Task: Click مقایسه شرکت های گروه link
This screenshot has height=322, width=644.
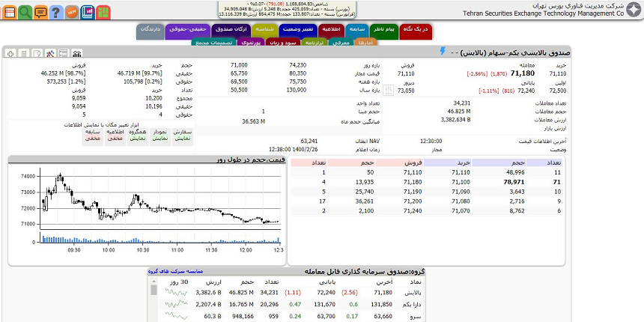Action: click(x=175, y=271)
